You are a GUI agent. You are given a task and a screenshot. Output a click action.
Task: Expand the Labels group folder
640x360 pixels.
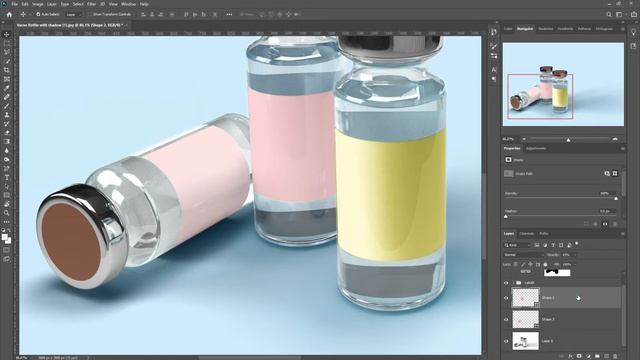point(513,282)
